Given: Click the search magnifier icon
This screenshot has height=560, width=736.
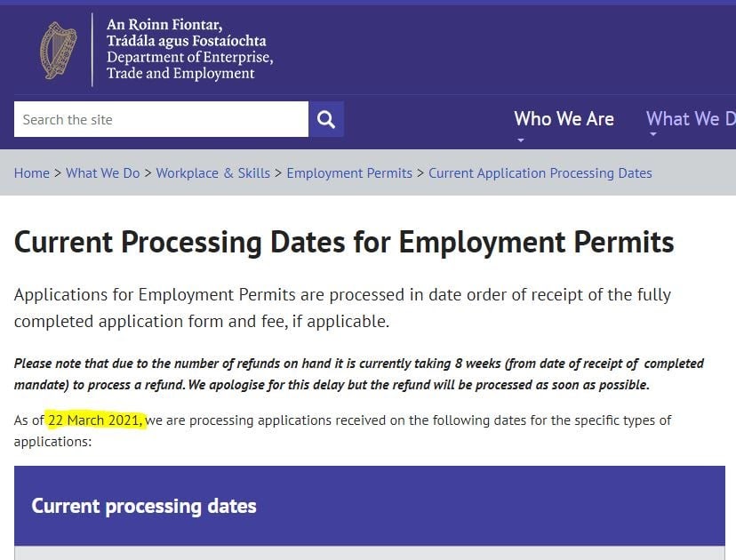Looking at the screenshot, I should tap(326, 119).
